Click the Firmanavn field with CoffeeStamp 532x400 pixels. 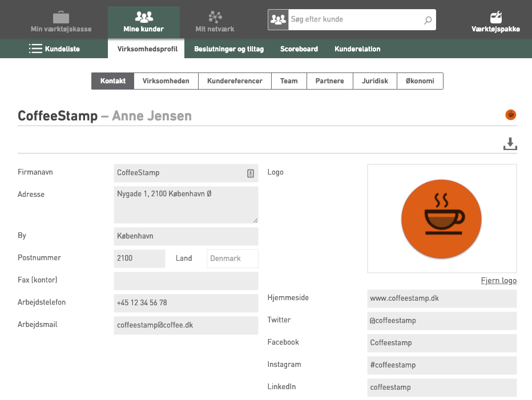[186, 173]
